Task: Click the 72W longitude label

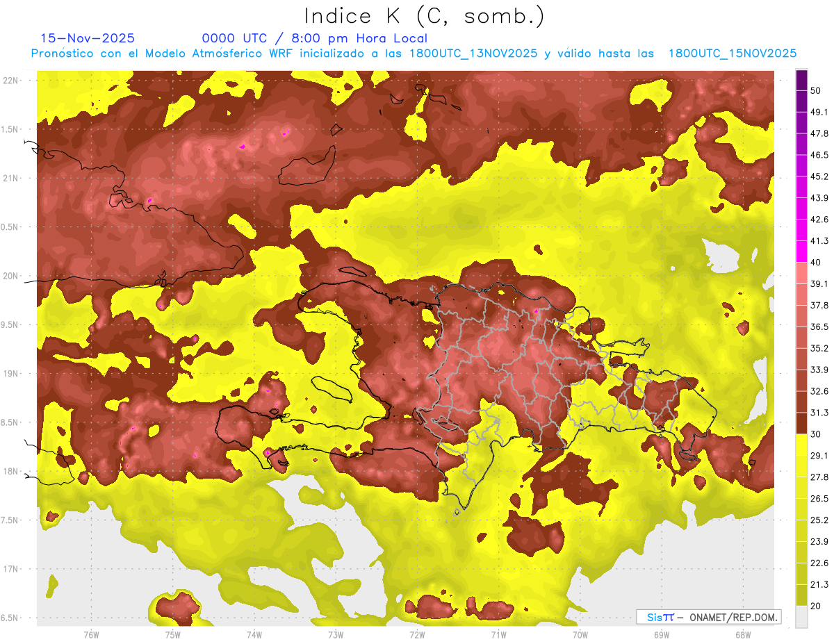Action: click(x=417, y=635)
